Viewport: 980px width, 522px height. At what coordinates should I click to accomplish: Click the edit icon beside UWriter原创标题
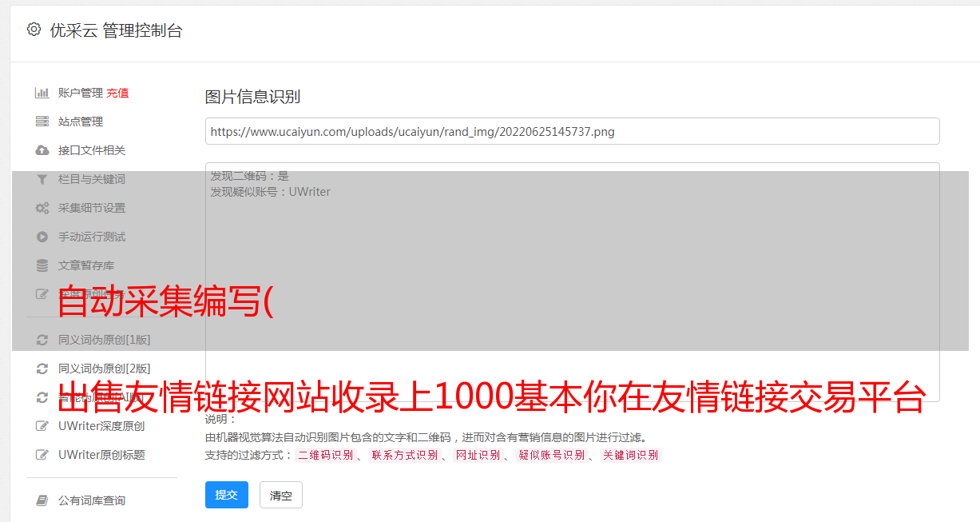pos(42,455)
